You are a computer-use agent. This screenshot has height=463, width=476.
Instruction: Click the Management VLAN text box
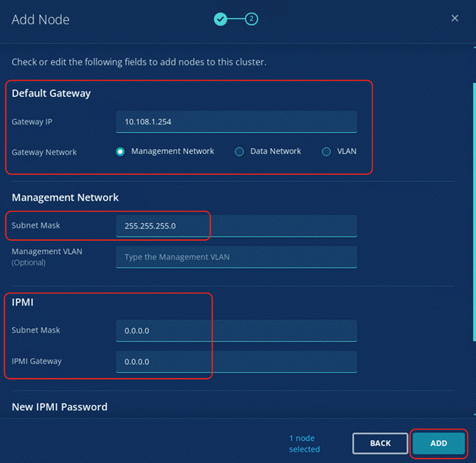click(236, 257)
